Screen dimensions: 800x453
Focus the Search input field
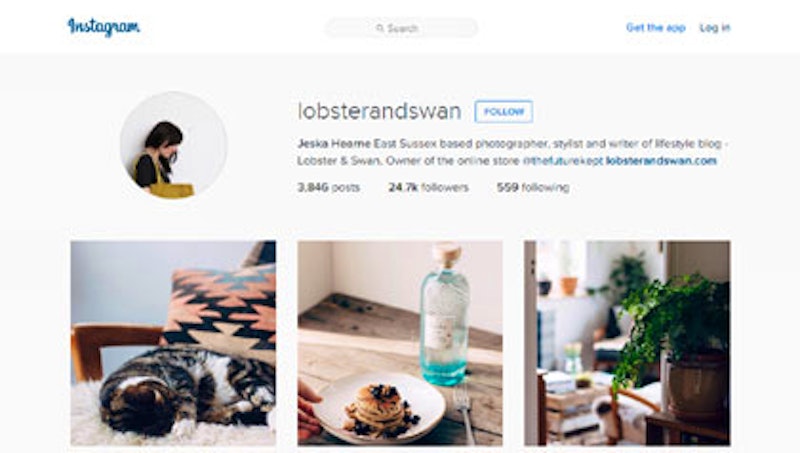click(401, 28)
